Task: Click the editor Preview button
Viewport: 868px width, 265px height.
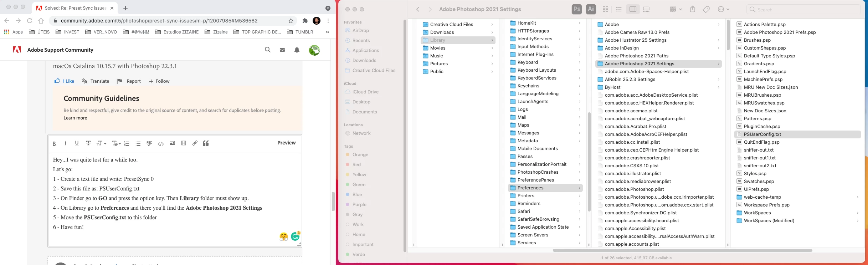Action: tap(287, 143)
